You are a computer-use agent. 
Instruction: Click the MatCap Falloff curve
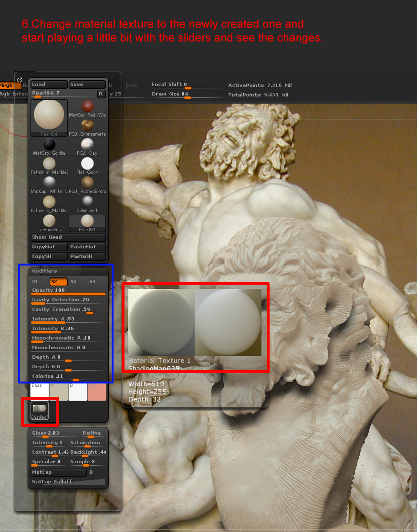[68, 482]
